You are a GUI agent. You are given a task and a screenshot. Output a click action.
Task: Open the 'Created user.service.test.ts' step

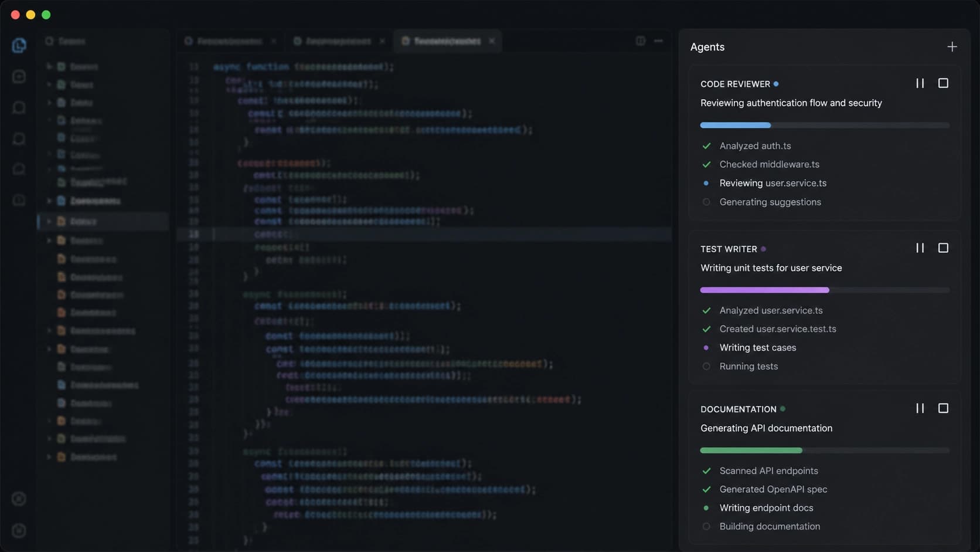click(778, 329)
